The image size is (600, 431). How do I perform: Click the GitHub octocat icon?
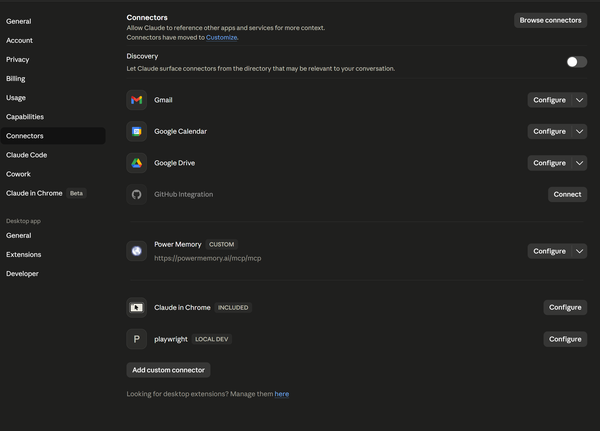(137, 194)
